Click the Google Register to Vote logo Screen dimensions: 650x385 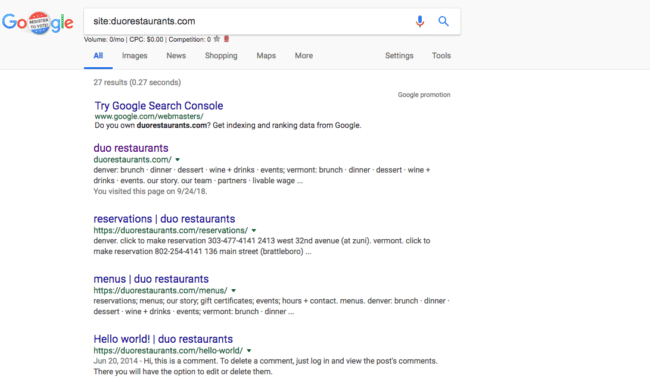click(38, 22)
